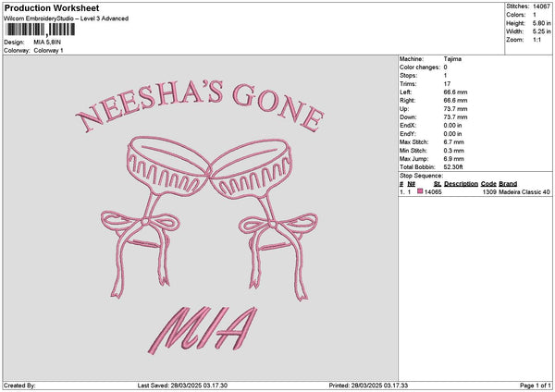This screenshot has height=392, width=555.
Task: Click the Last Saved timestamp in the footer
Action: (x=182, y=386)
